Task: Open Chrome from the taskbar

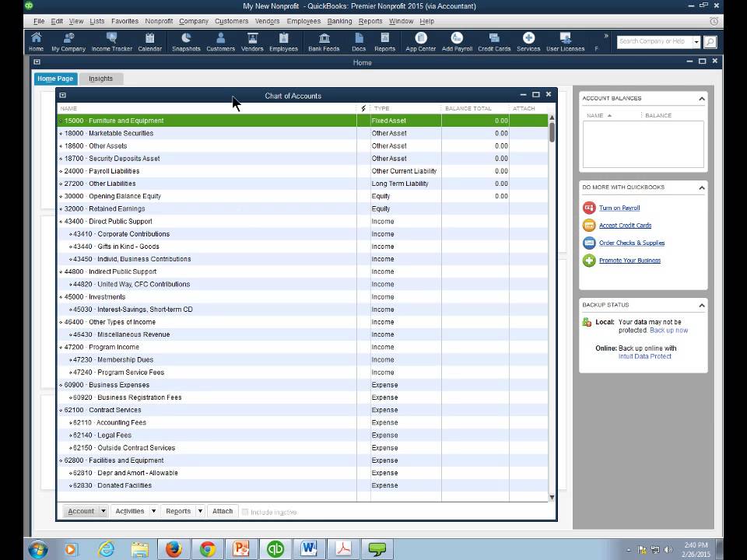Action: click(208, 549)
